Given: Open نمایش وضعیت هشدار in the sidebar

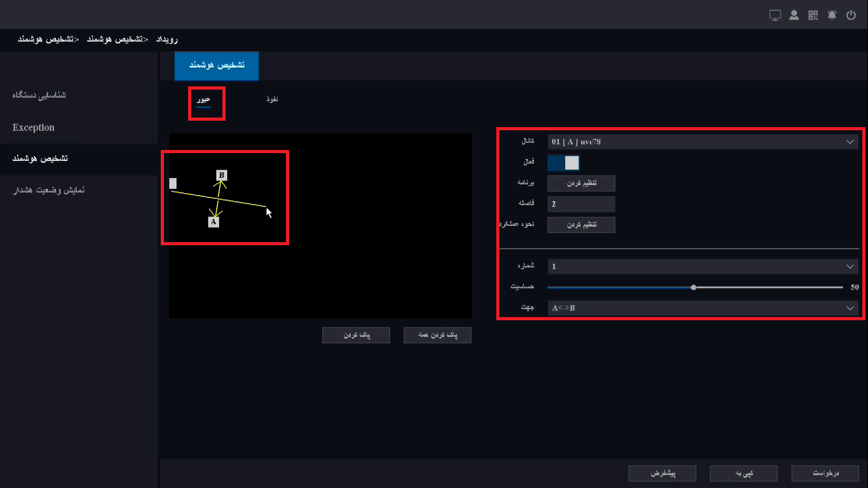Looking at the screenshot, I should tap(49, 190).
